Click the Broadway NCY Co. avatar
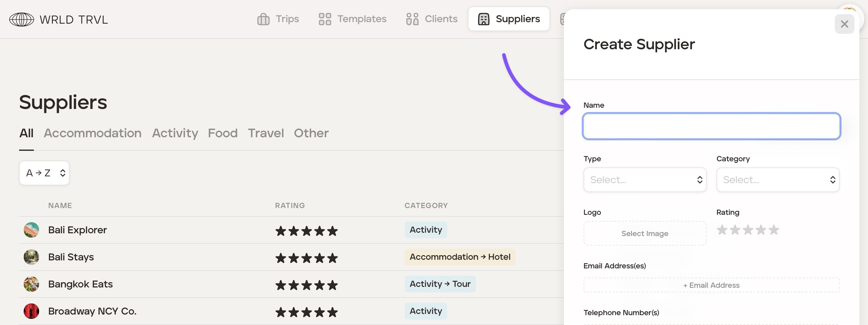The height and width of the screenshot is (325, 868). point(31,311)
